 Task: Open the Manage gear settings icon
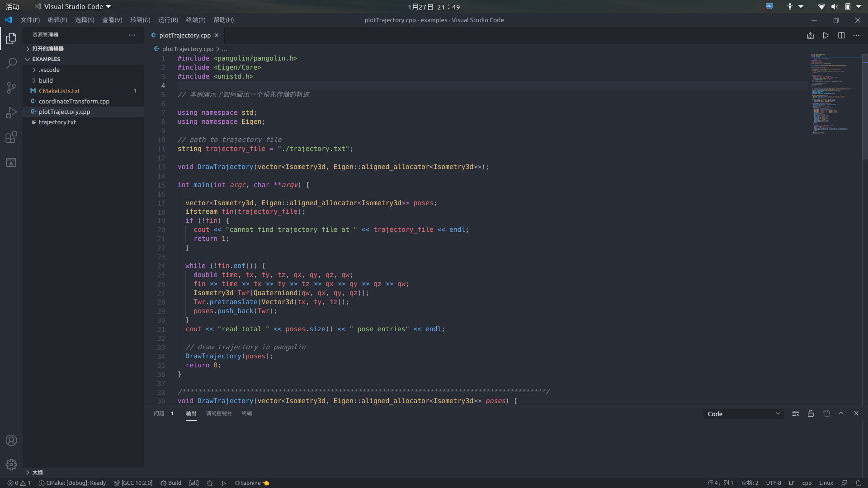(11, 465)
